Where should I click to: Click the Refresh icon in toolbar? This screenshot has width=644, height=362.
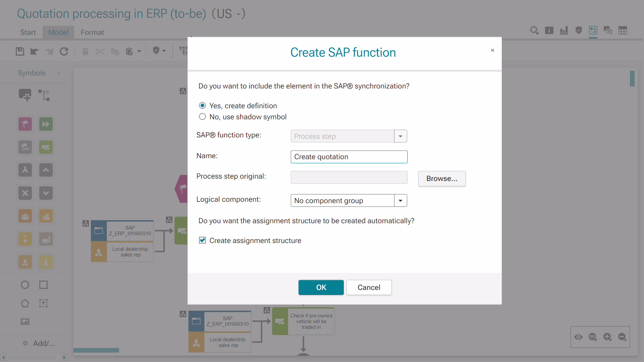[64, 51]
